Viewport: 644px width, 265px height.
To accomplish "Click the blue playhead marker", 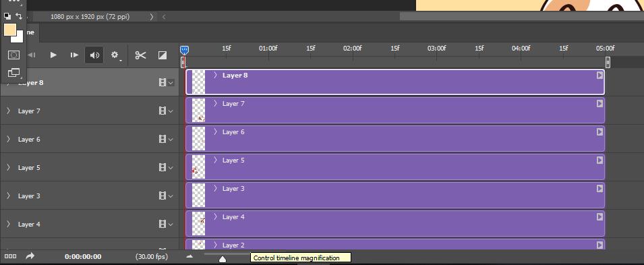I will tap(184, 51).
